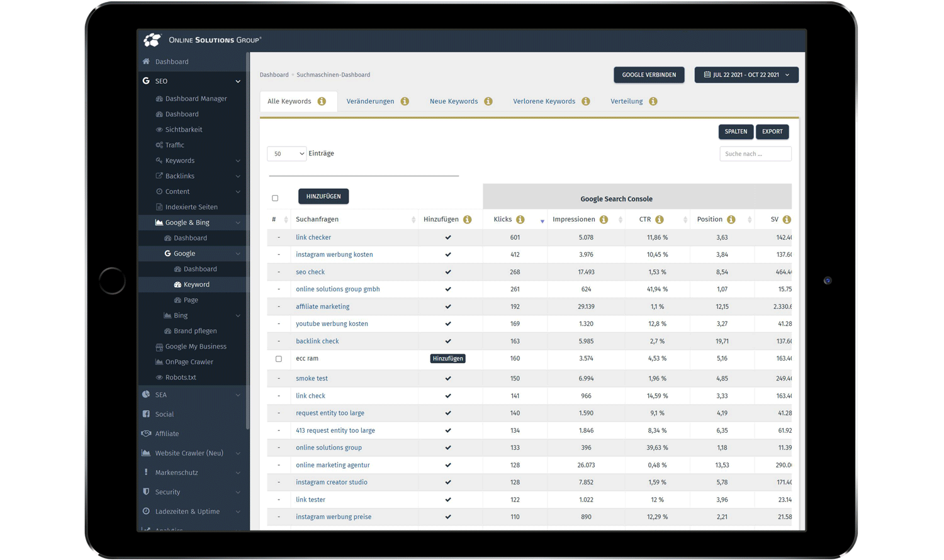
Task: Open Dashboard home icon in sidebar
Action: pos(146,62)
